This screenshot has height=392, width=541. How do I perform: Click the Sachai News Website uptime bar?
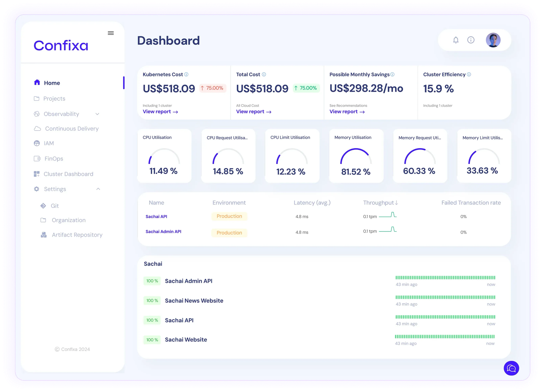tap(445, 297)
